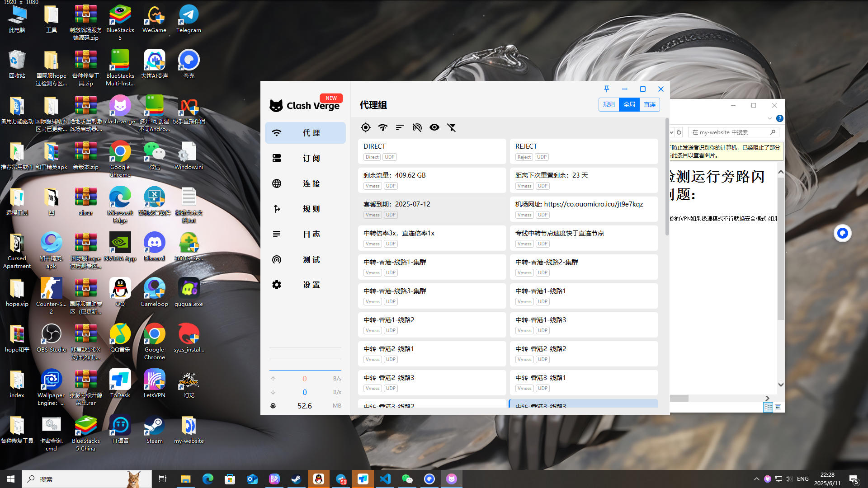Screen dimensions: 868x488
Task: Open the 连接 sidebar tab
Action: 305,183
